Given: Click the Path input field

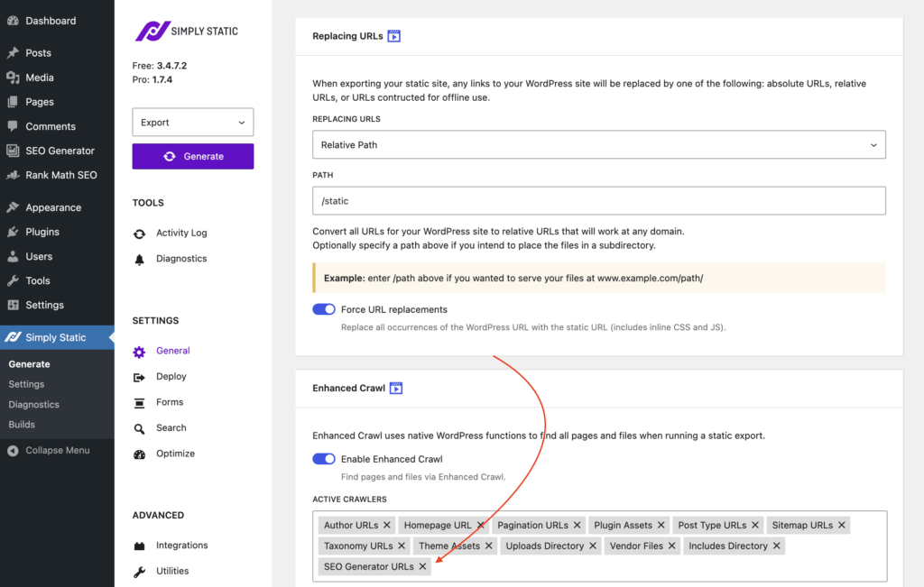Looking at the screenshot, I should 598,201.
